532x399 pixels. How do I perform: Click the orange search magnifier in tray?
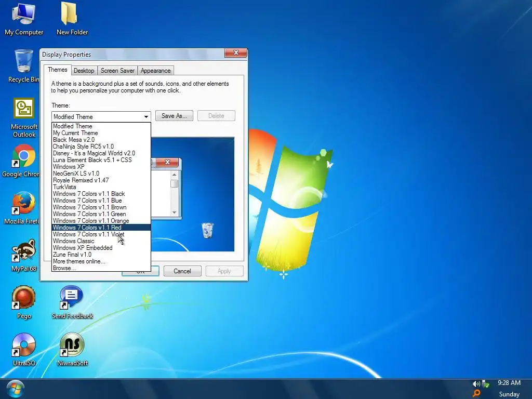coord(476,394)
